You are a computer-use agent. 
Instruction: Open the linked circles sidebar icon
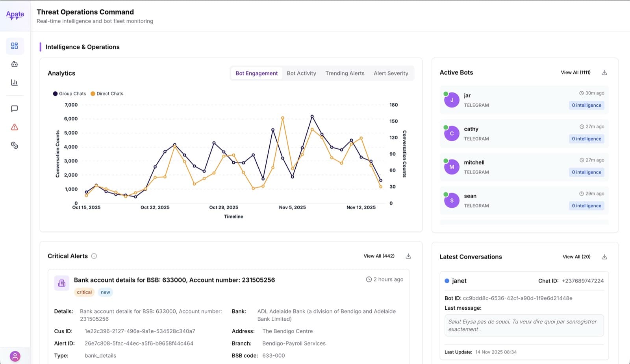(15, 145)
